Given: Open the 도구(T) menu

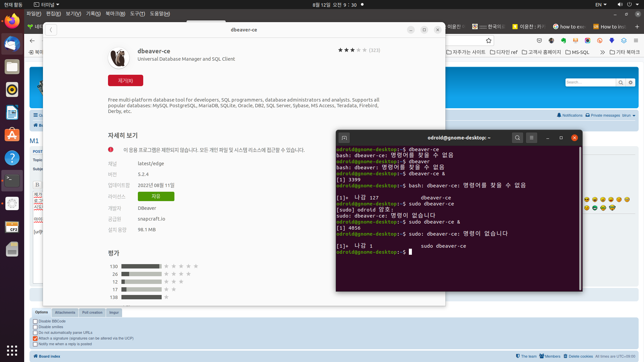Looking at the screenshot, I should coord(138,14).
